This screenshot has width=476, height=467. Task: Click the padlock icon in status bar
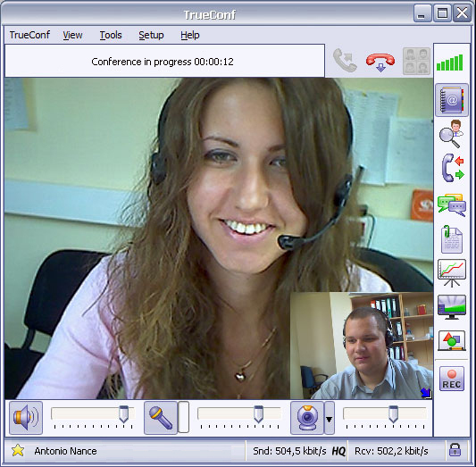coord(455,451)
